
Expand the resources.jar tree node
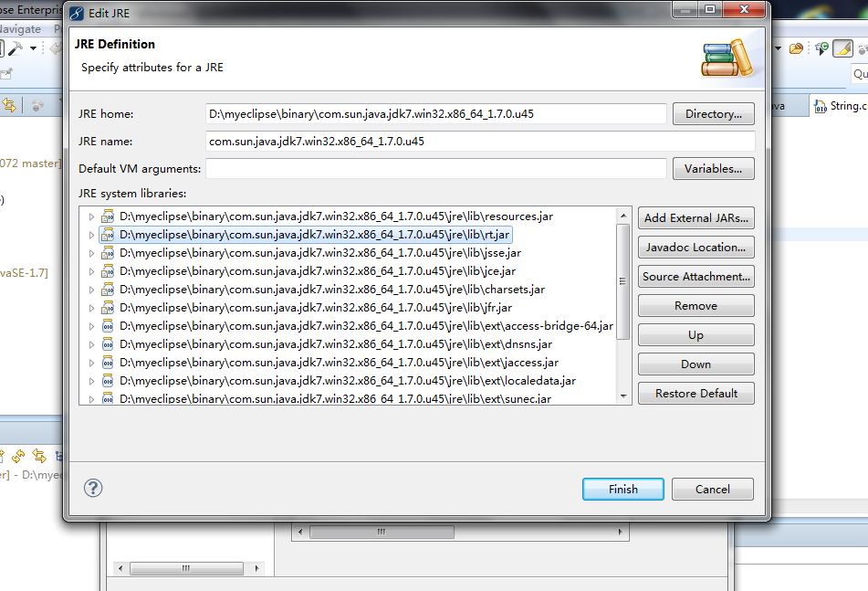pos(91,216)
